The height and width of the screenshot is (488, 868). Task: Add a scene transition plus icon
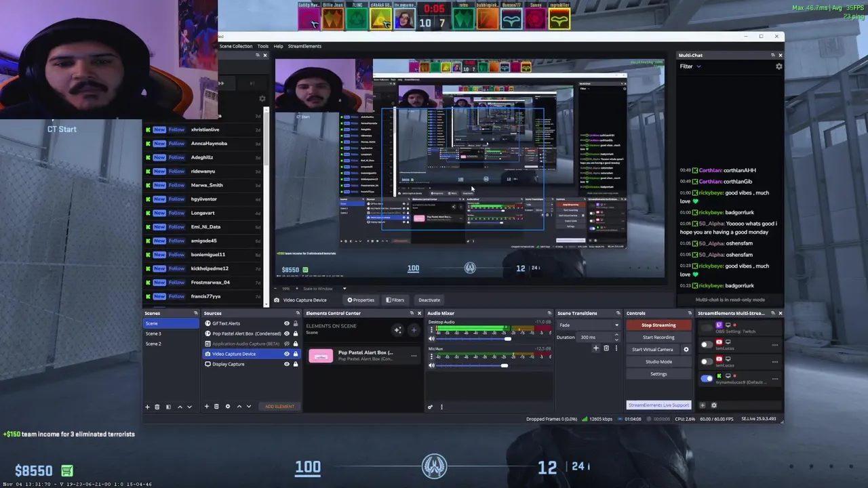click(596, 348)
